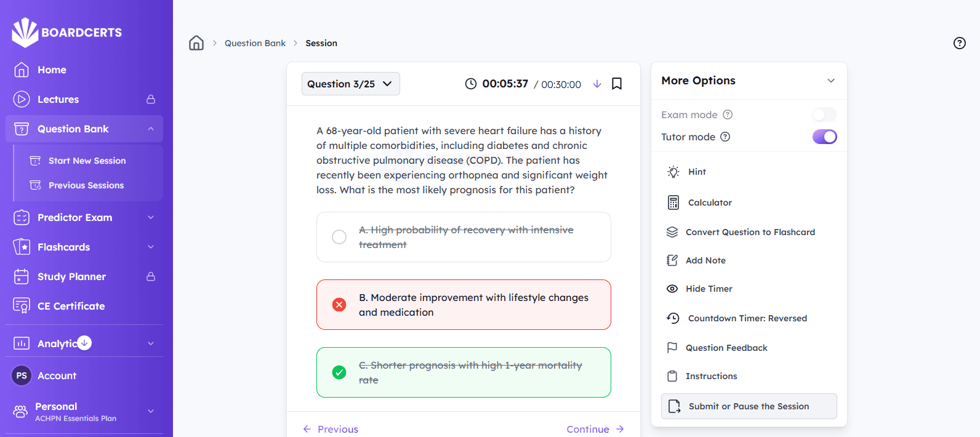Click the home breadcrumb icon

[x=196, y=43]
